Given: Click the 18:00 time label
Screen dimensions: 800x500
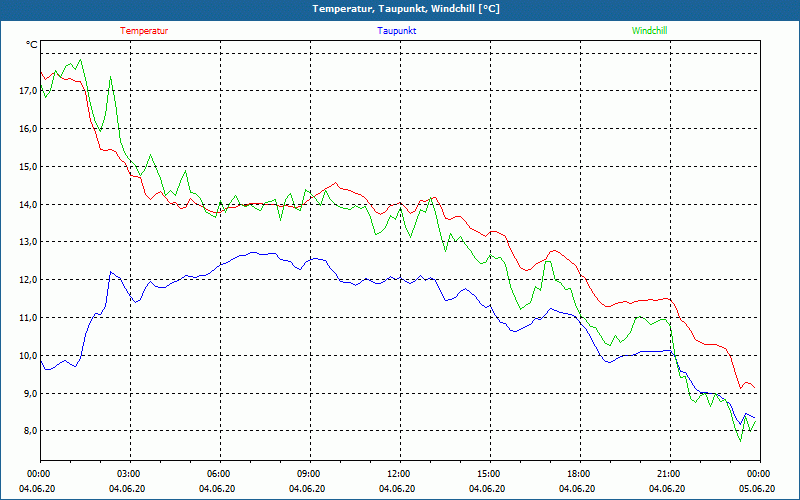Looking at the screenshot, I should (578, 474).
